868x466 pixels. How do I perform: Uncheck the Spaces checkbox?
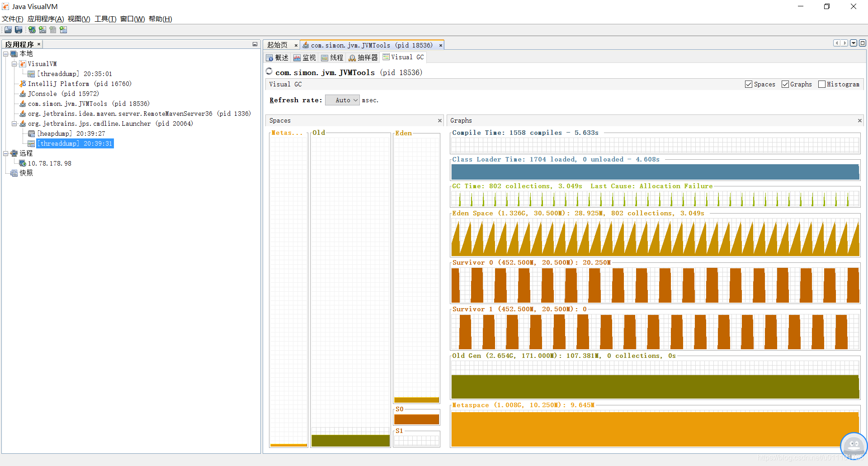749,84
